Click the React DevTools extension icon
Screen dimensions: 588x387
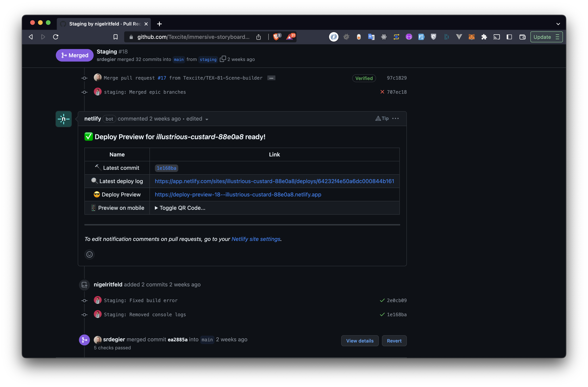click(384, 37)
